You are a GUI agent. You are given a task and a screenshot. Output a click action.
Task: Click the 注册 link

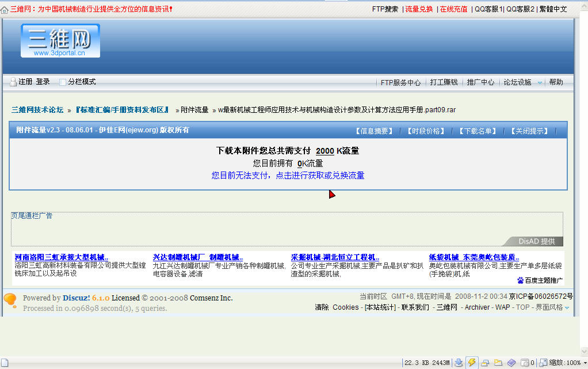click(x=25, y=82)
